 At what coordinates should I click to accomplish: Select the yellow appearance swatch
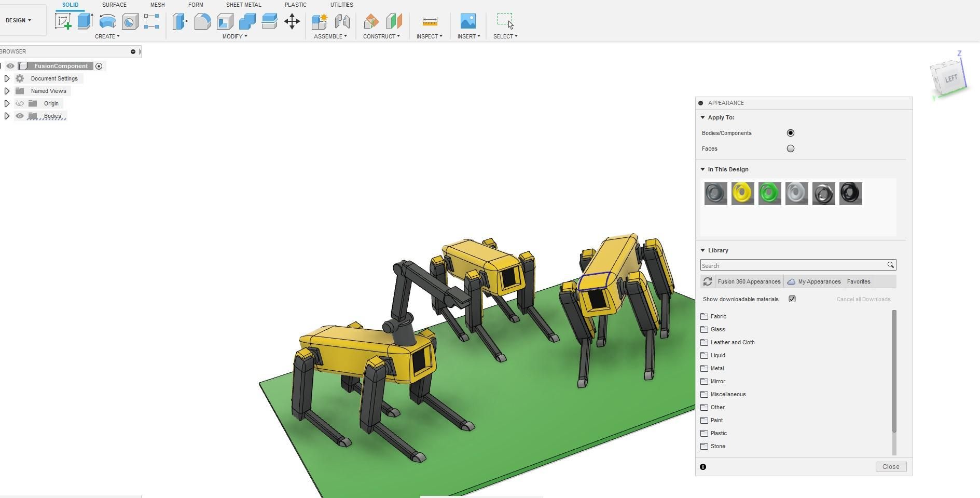pos(742,193)
